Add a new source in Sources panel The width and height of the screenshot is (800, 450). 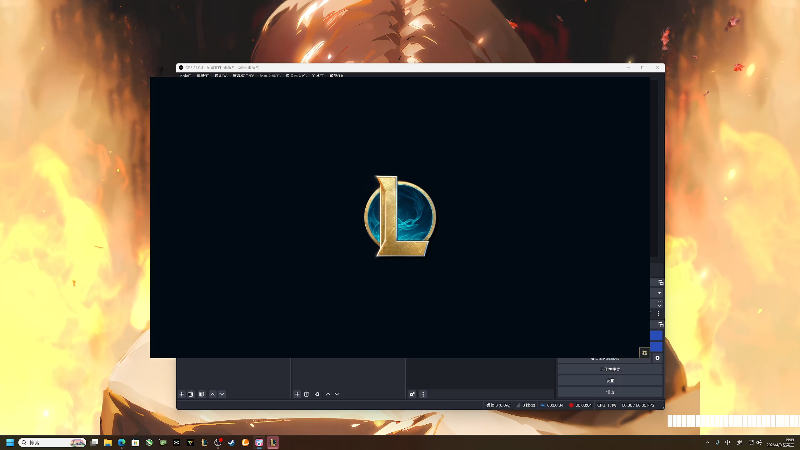pos(297,394)
